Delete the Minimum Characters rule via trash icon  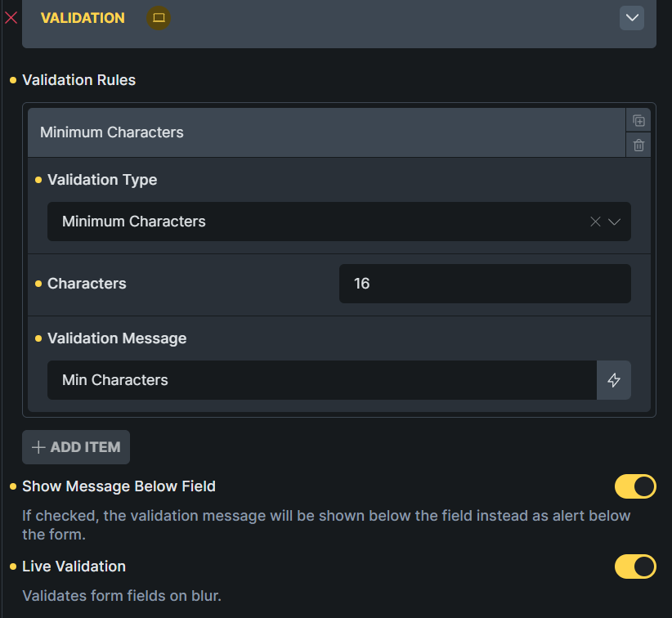638,146
